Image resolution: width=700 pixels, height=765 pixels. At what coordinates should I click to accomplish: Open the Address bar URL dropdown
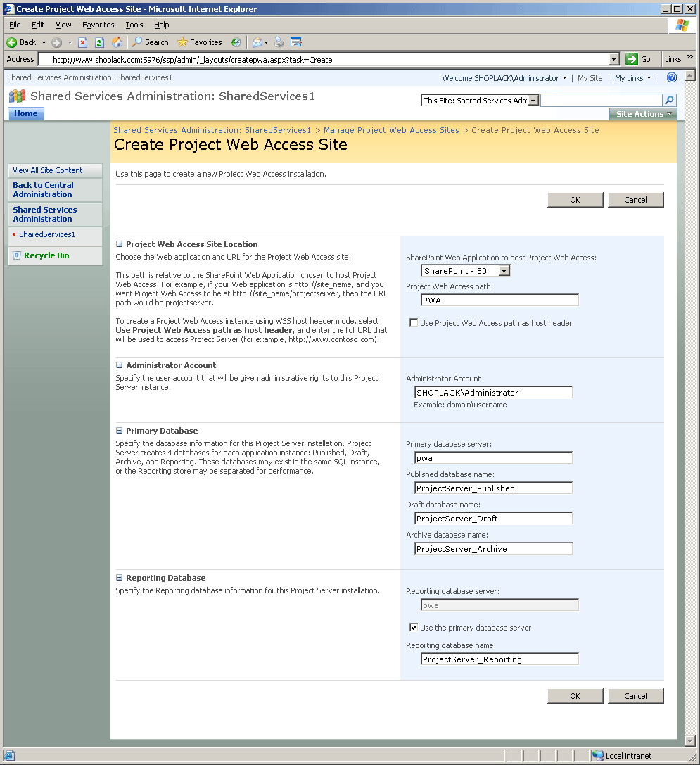[614, 59]
